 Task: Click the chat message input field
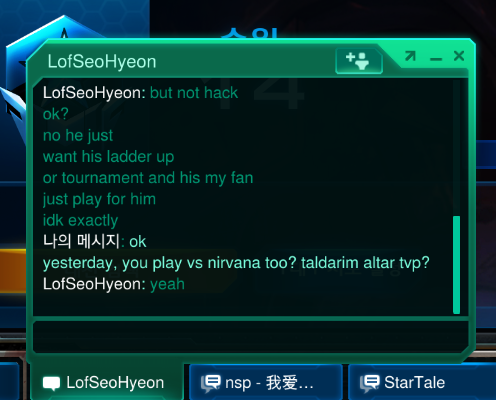click(251, 337)
